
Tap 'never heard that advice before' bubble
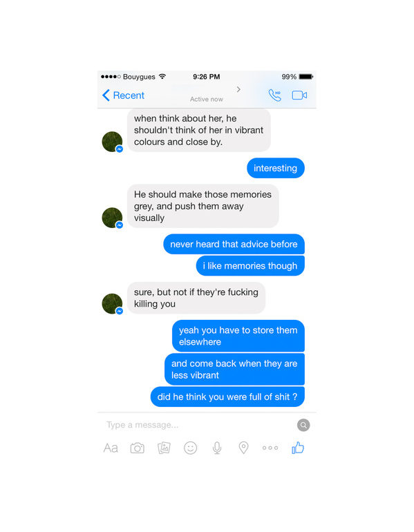click(234, 244)
